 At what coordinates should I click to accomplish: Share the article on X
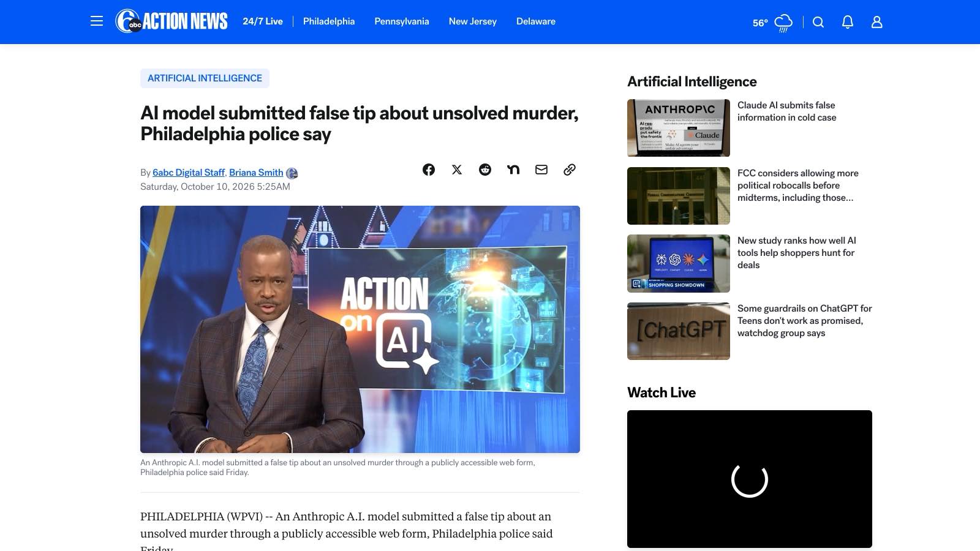(x=457, y=170)
